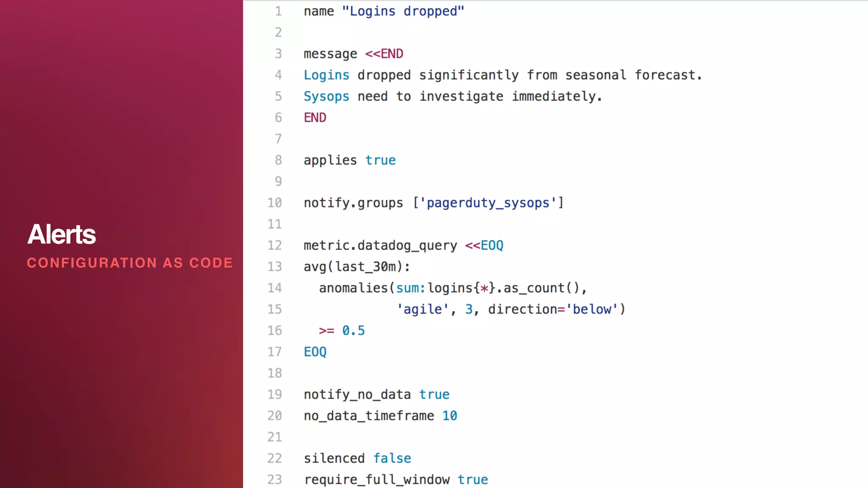
Task: Click the "silenced" keyword on line 22
Action: click(334, 458)
